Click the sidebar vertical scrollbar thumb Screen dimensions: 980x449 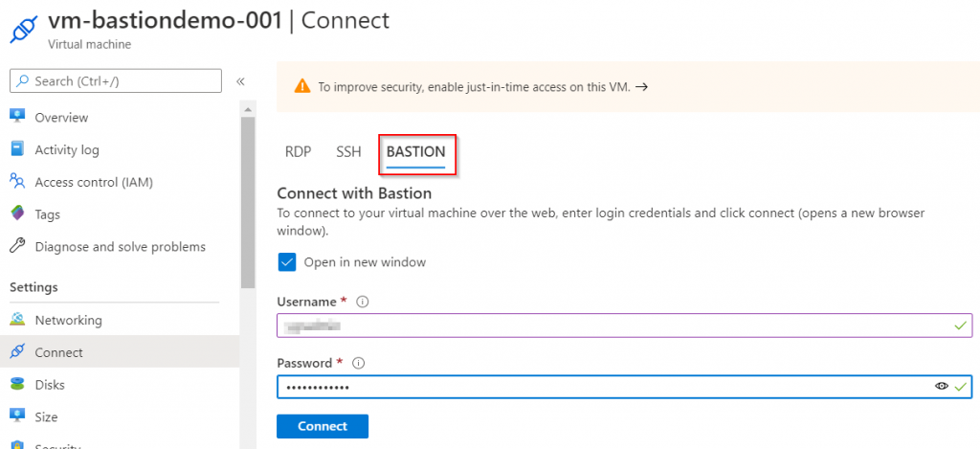[248, 201]
